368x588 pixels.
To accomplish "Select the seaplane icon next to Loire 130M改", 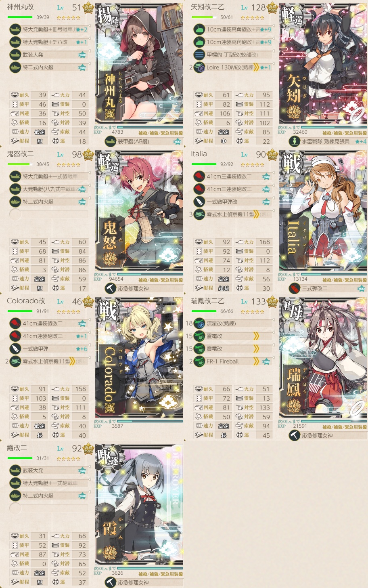I will 199,67.
